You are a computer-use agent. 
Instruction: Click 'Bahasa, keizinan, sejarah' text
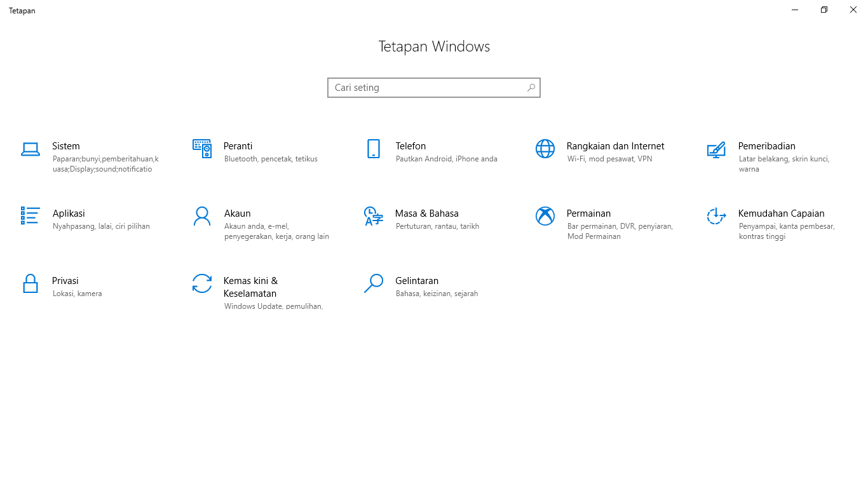(x=437, y=294)
